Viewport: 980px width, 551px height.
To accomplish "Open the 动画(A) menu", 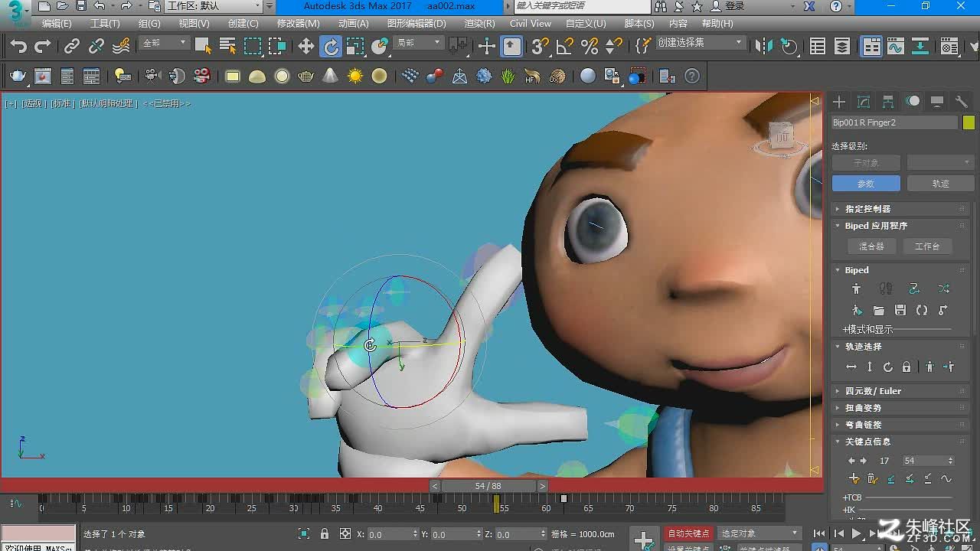I will point(354,24).
